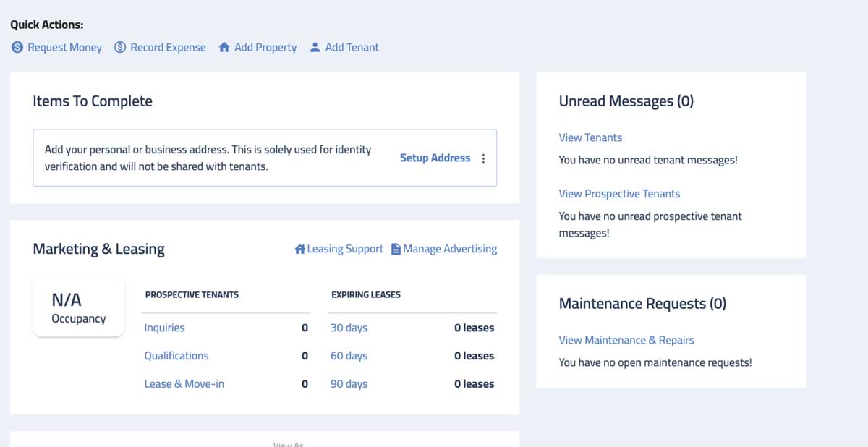Select Qualifications under Prospective Tenants

click(x=176, y=356)
